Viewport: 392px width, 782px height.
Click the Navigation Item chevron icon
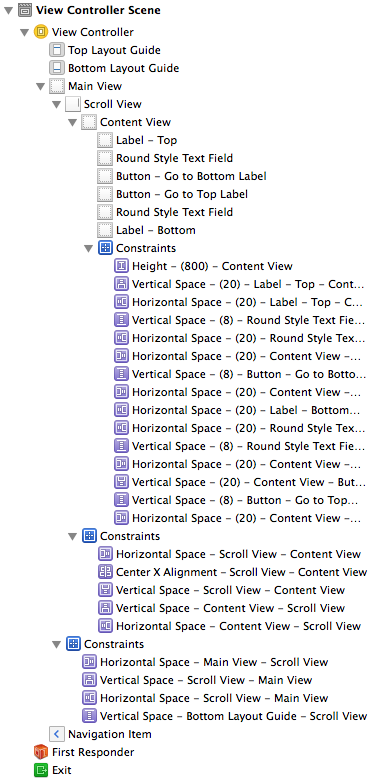[x=57, y=734]
